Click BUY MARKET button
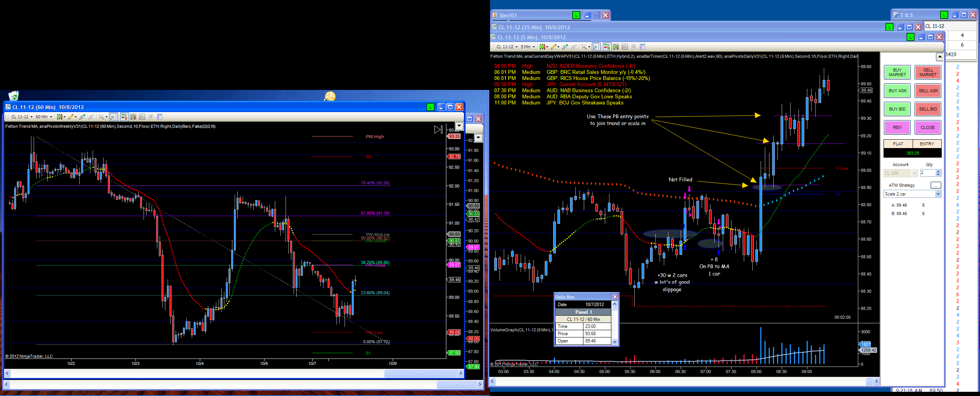 point(897,72)
